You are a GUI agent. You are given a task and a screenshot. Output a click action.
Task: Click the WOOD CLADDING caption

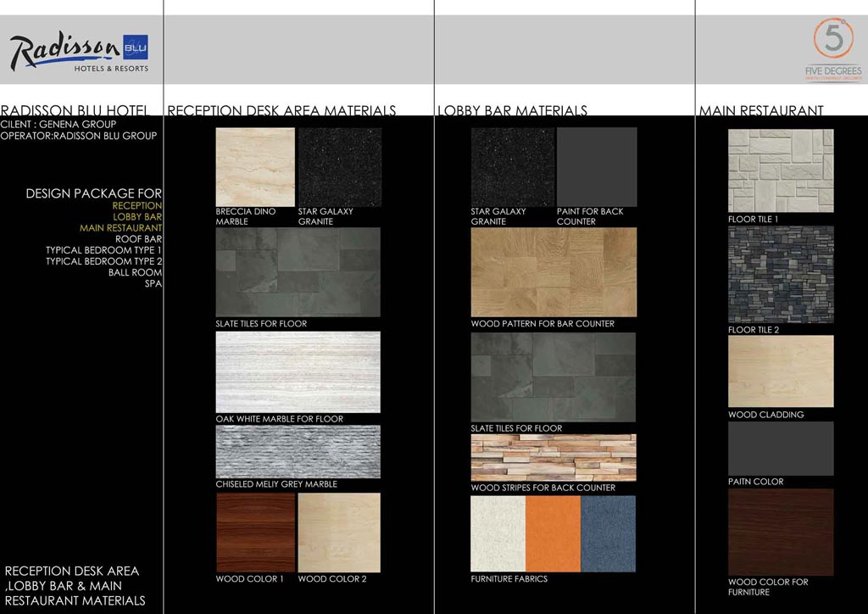766,415
